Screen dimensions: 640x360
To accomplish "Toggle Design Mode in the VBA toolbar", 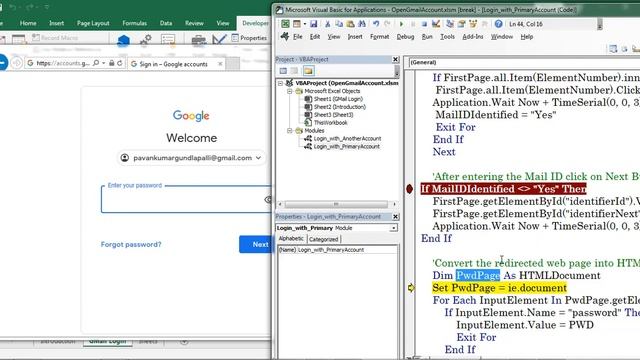I will (x=436, y=24).
